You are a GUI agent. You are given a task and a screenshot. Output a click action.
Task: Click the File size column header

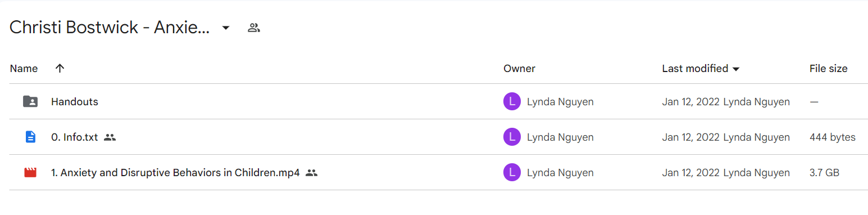[828, 69]
